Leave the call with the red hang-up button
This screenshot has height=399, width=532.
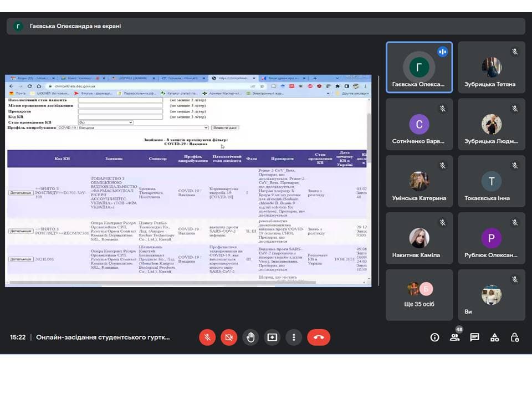tap(319, 337)
